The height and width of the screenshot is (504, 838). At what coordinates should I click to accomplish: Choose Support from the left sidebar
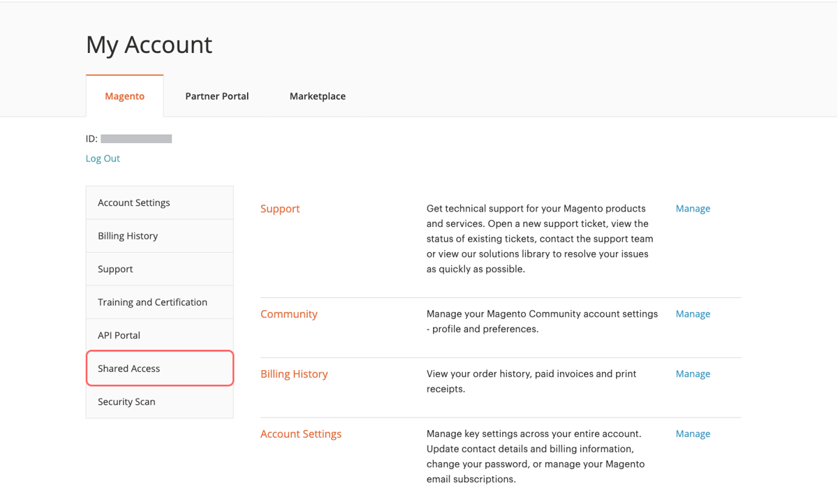pyautogui.click(x=115, y=269)
